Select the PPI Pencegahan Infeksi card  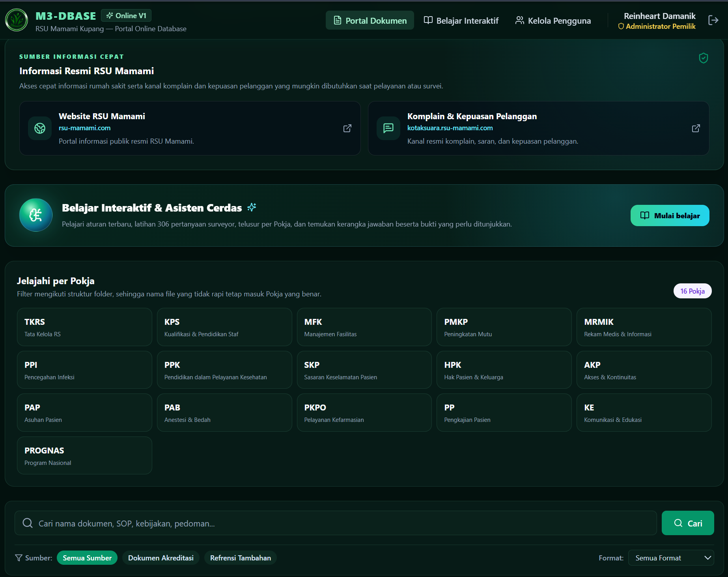tap(84, 370)
